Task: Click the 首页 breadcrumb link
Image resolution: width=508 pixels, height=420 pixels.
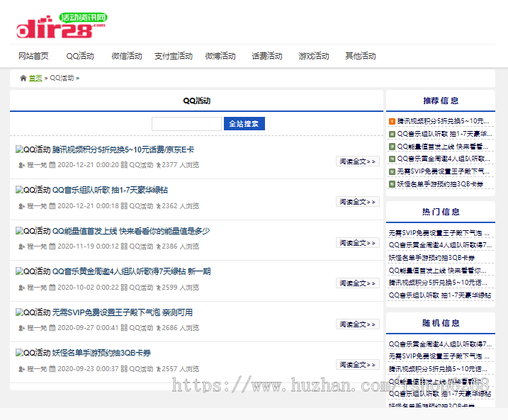Action: tap(35, 78)
